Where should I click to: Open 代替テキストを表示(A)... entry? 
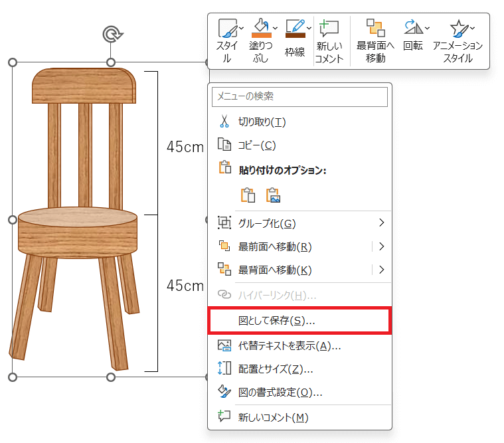coord(299,346)
